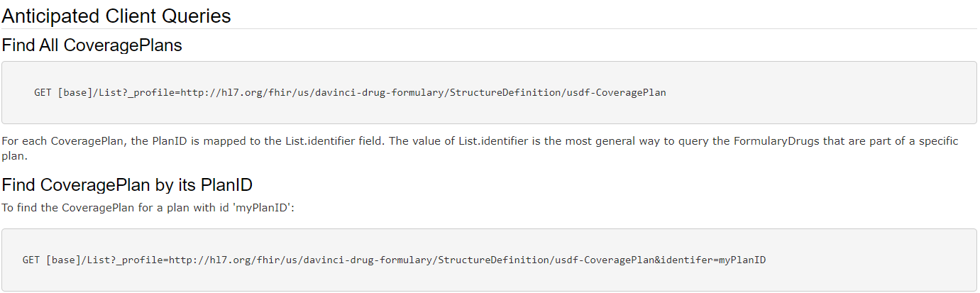Click the [base] placeholder in the first code block
This screenshot has width=980, height=293.
pos(72,92)
